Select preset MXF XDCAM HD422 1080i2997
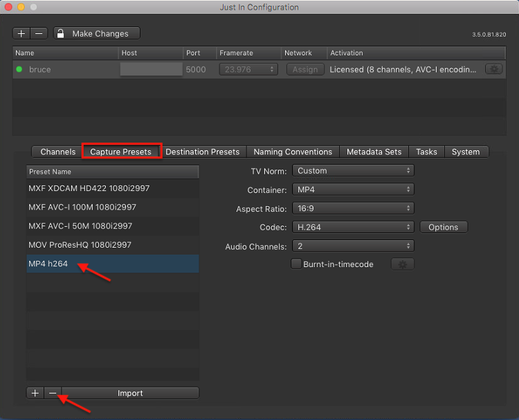The image size is (519, 420). [x=113, y=188]
